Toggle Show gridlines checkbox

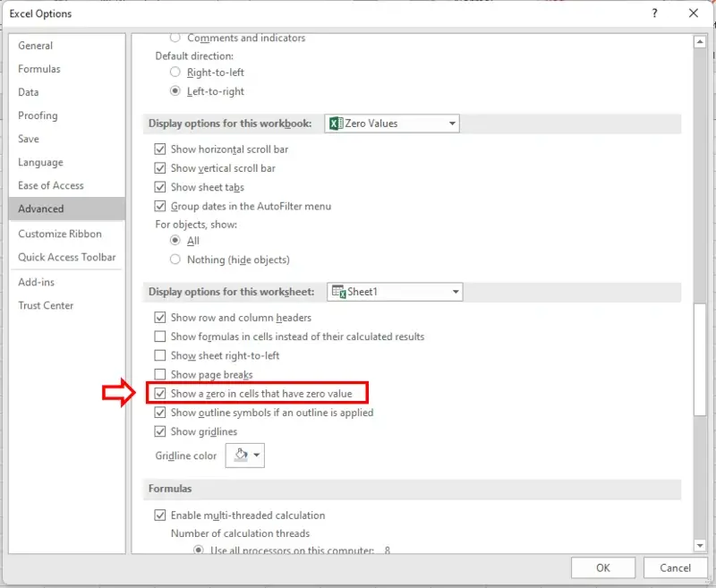point(161,431)
